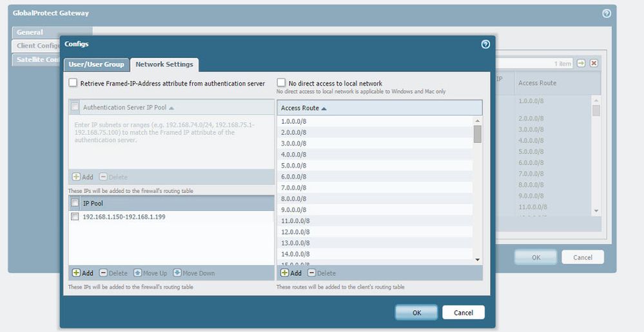Click Cancel in GlobalProtect Gateway window
This screenshot has height=332, width=644.
tap(583, 258)
